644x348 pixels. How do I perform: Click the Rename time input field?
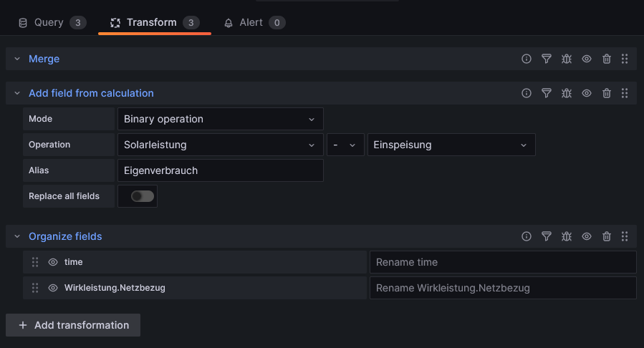pyautogui.click(x=502, y=262)
